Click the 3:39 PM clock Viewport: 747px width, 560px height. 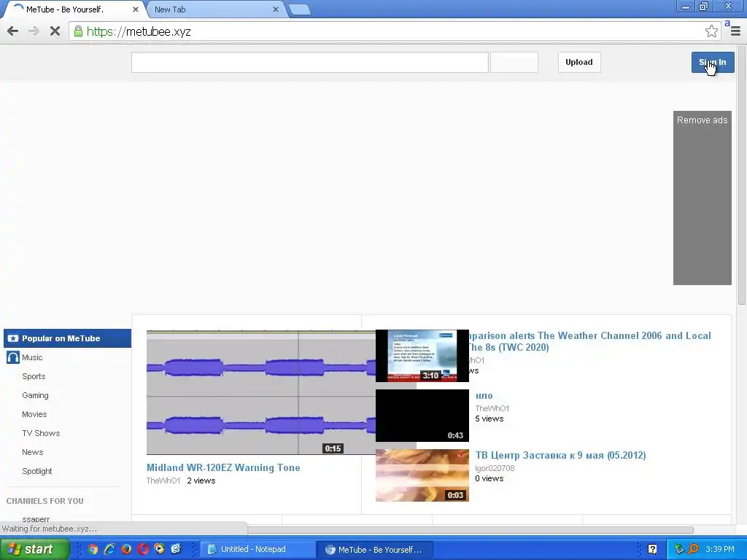point(720,550)
